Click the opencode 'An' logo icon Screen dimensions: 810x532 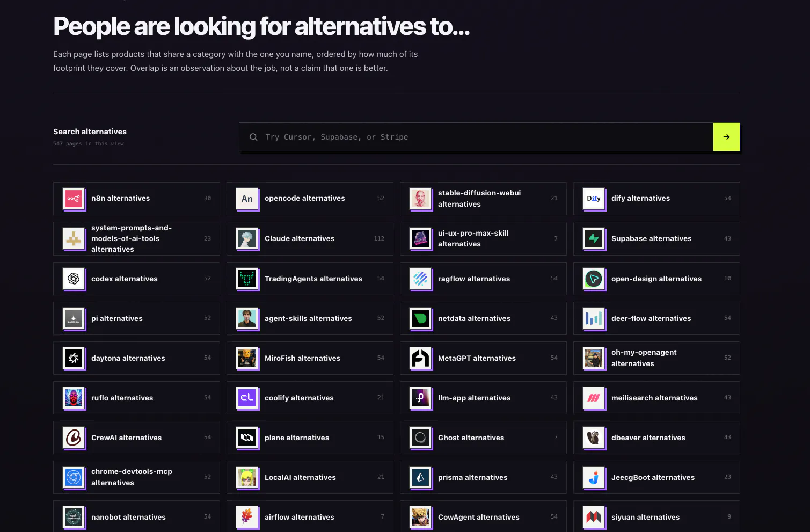pos(247,199)
